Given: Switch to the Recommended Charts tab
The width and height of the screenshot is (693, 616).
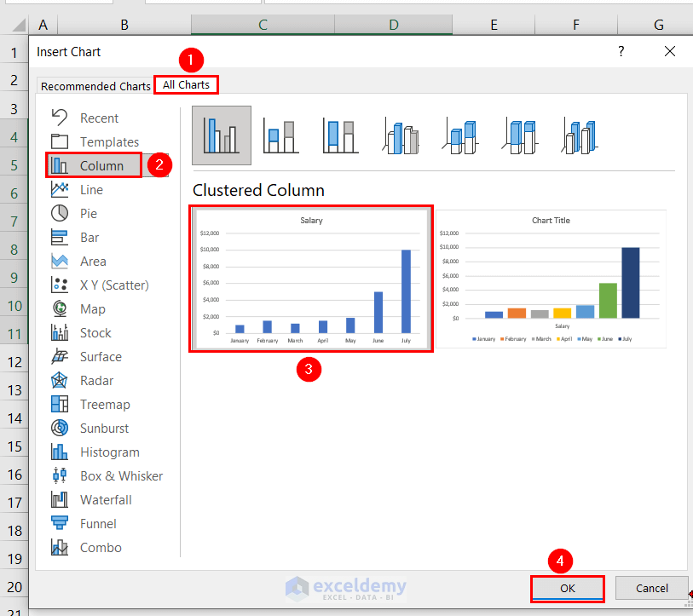Looking at the screenshot, I should 95,86.
